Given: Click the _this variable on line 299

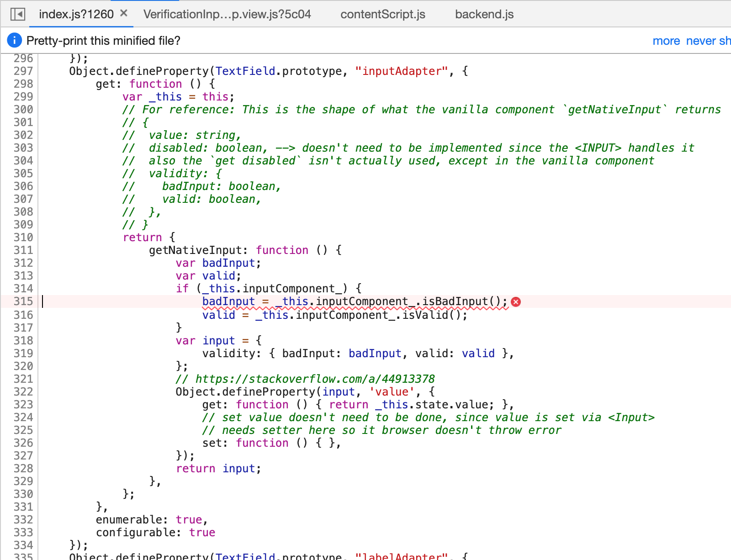Looking at the screenshot, I should point(164,96).
